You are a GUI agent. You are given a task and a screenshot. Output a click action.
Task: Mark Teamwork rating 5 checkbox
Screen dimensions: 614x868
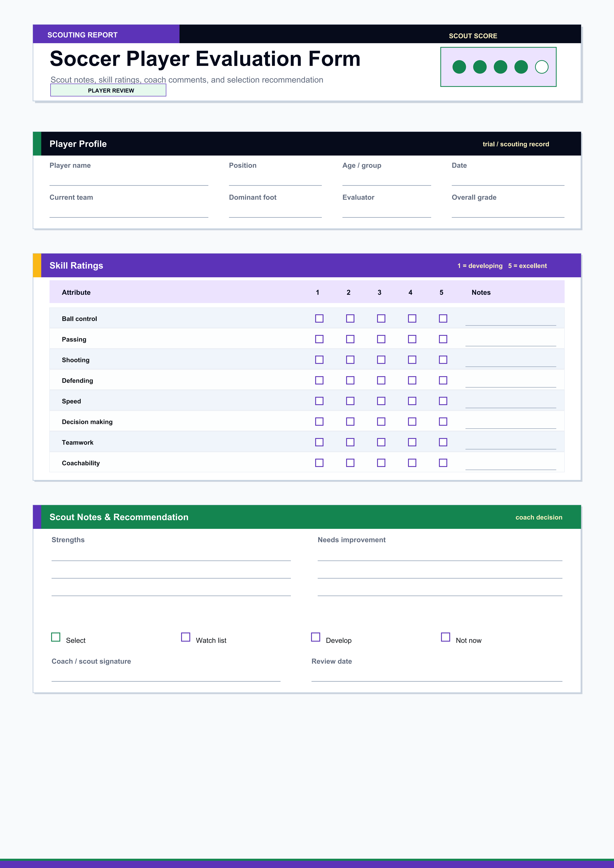(x=443, y=442)
